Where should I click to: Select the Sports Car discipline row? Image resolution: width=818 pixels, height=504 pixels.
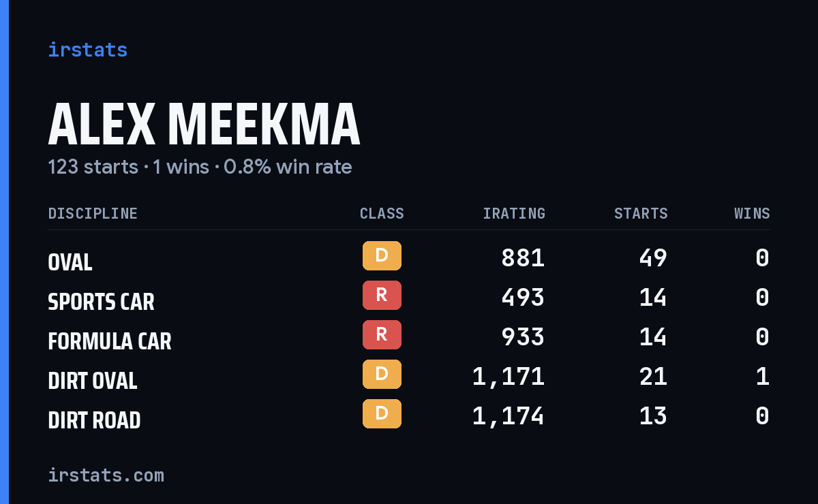click(409, 298)
